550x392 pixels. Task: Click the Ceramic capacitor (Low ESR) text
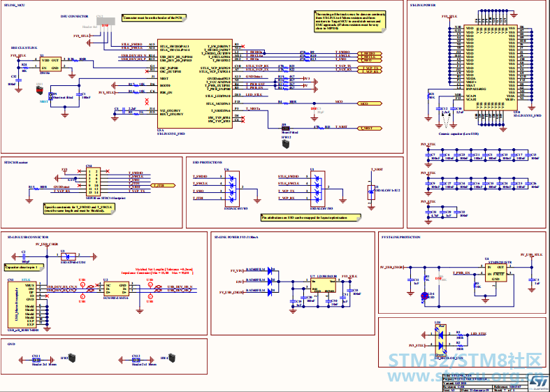point(458,134)
